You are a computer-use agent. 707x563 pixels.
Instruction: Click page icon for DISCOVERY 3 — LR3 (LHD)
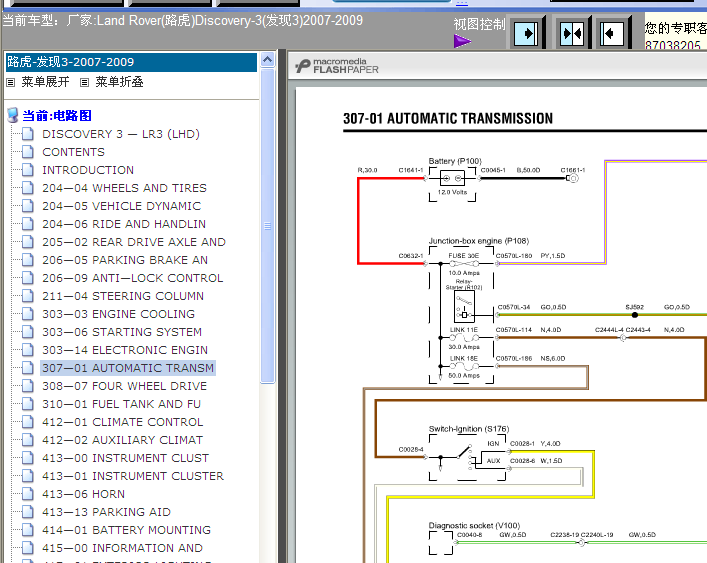[x=28, y=134]
